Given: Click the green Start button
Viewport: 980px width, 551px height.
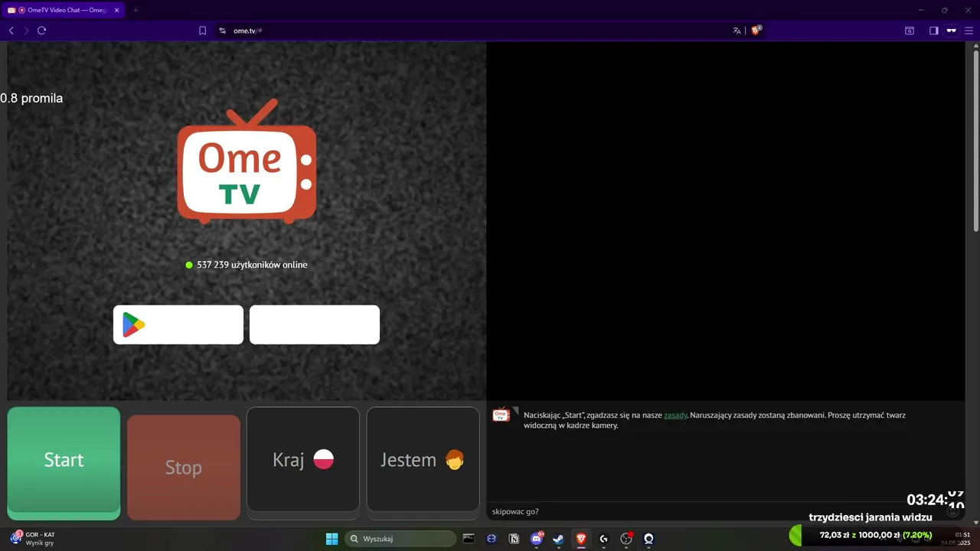Looking at the screenshot, I should click(64, 463).
